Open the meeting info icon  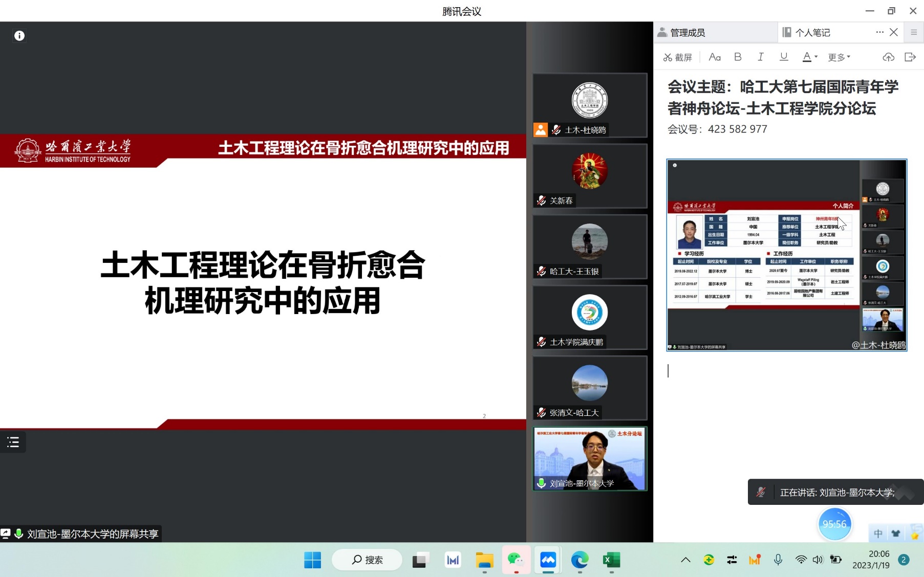tap(19, 36)
